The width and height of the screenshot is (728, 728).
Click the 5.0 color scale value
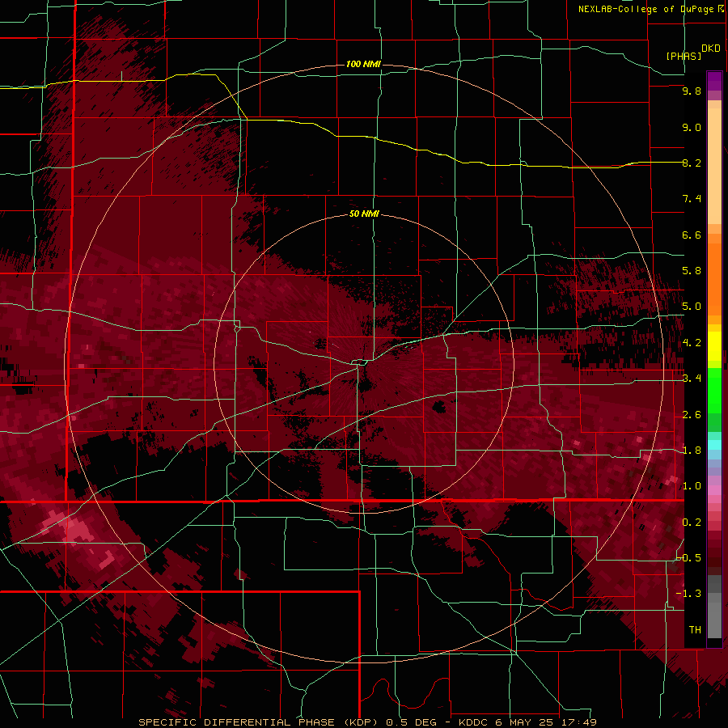pyautogui.click(x=692, y=307)
